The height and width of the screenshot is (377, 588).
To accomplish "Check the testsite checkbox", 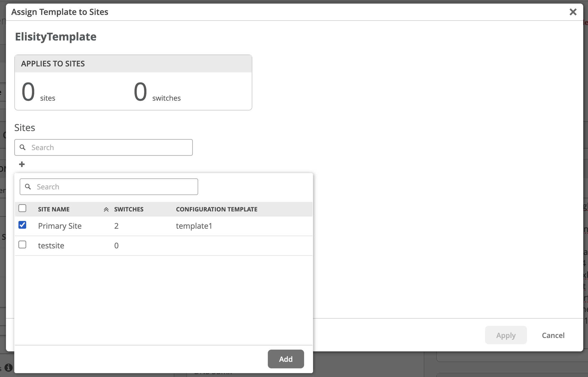I will [x=22, y=244].
